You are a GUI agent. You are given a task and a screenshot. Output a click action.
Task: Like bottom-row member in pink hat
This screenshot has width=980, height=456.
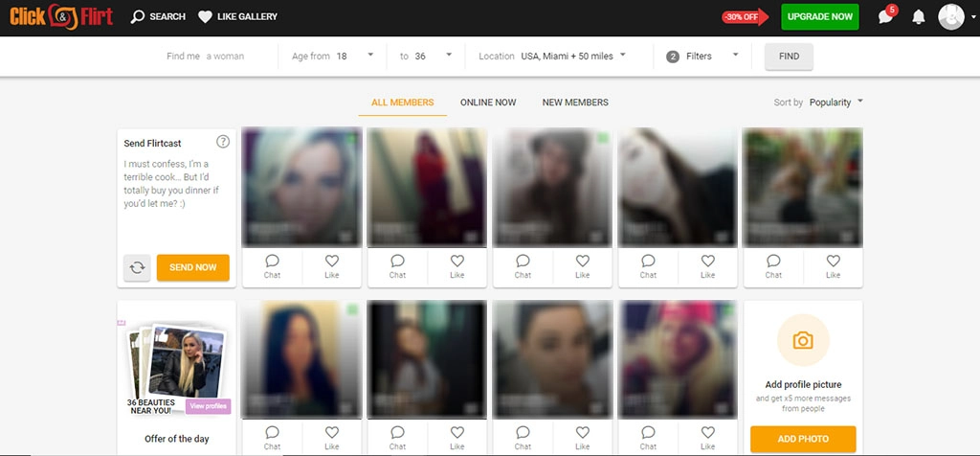coord(707,438)
